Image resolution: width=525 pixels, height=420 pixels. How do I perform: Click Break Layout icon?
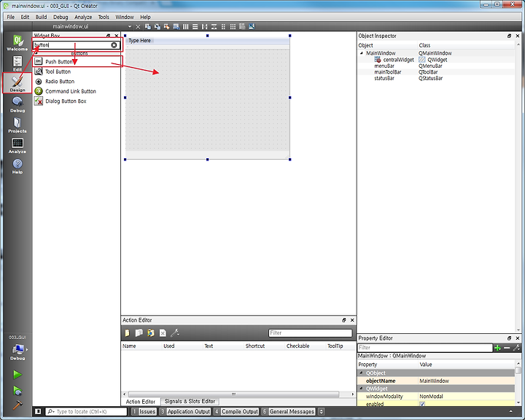(x=242, y=26)
